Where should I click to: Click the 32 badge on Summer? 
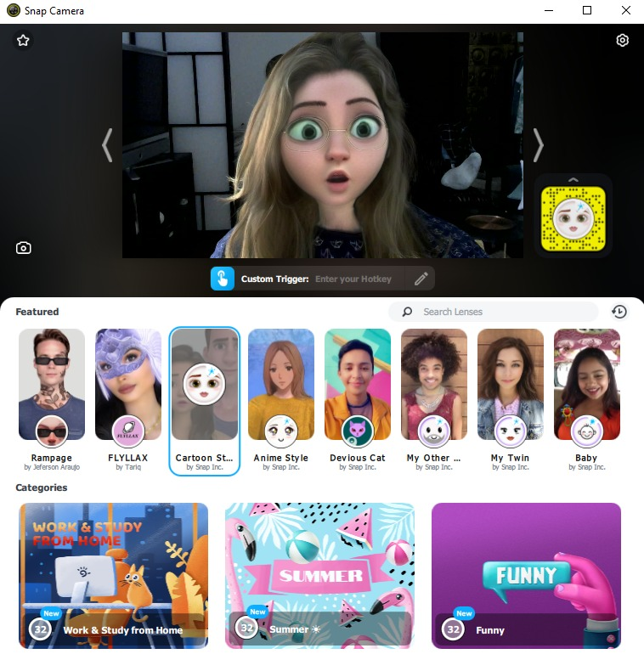point(246,628)
